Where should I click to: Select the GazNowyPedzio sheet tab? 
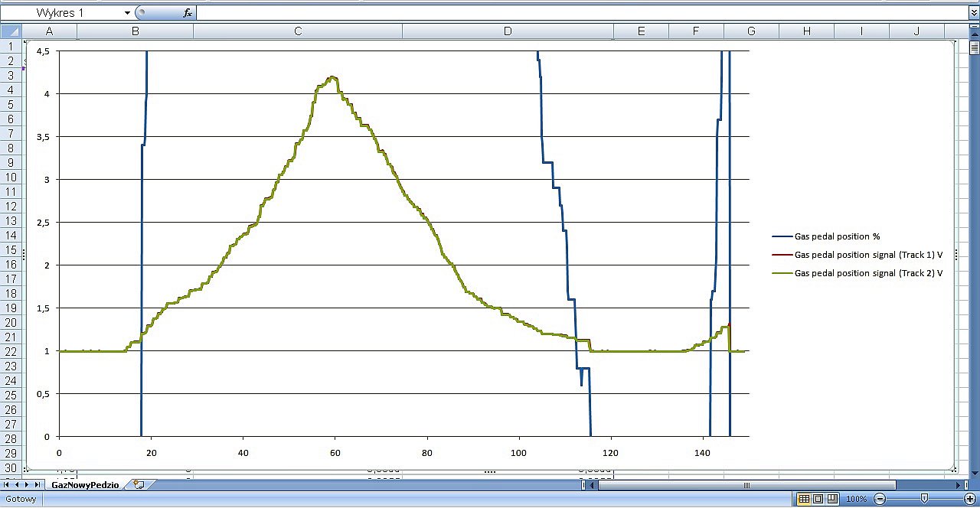(x=85, y=485)
